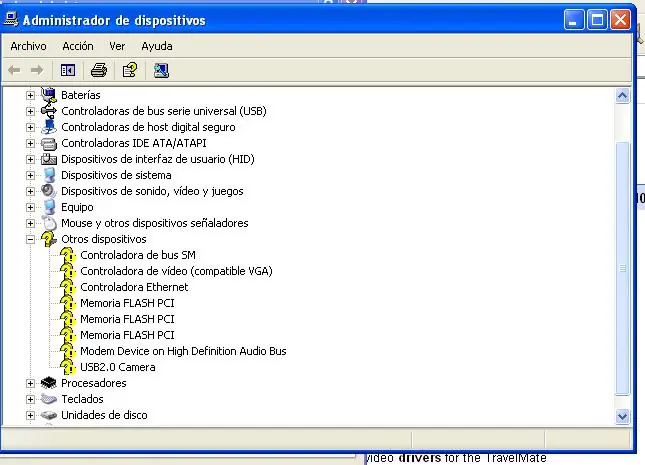
Task: Click the Baterías battery icon
Action: tap(49, 95)
